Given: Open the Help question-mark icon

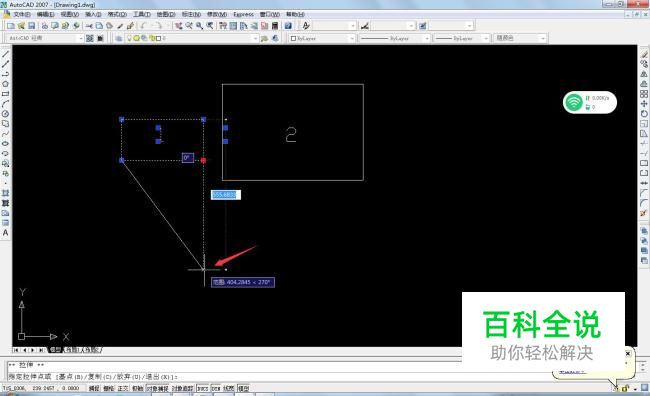Looking at the screenshot, I should 288,26.
